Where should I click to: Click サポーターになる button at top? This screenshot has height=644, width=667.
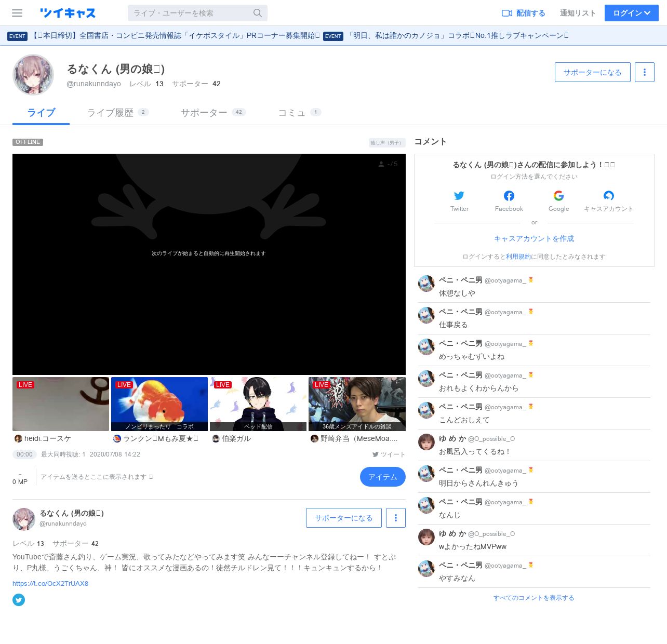(593, 72)
